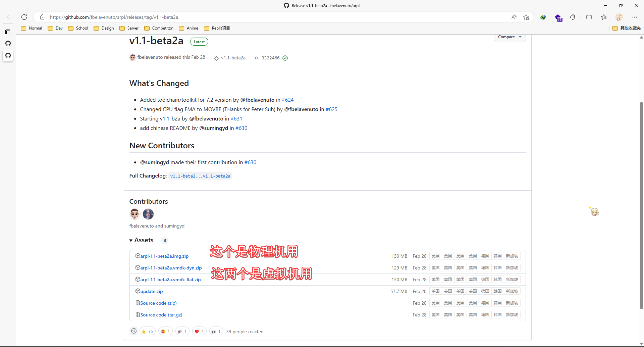Open browser settings three-dots menu
Image resolution: width=644 pixels, height=347 pixels.
click(x=634, y=17)
